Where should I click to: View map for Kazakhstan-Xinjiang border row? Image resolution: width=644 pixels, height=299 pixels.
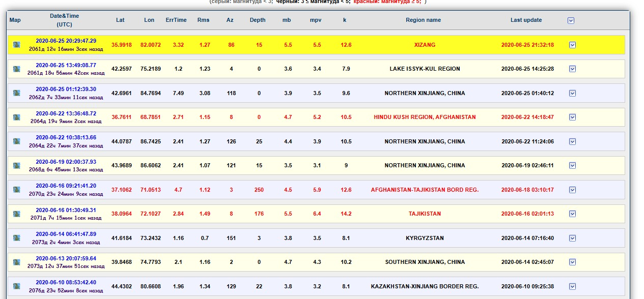click(17, 286)
